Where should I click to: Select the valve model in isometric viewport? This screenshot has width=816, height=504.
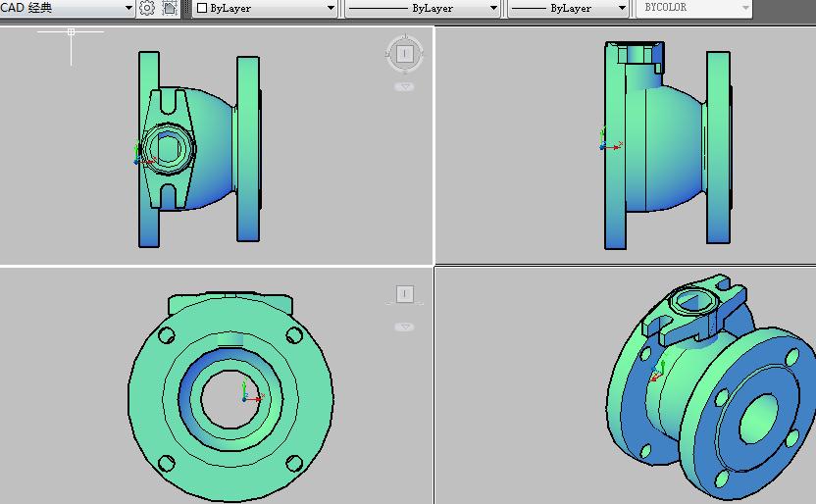point(712,387)
